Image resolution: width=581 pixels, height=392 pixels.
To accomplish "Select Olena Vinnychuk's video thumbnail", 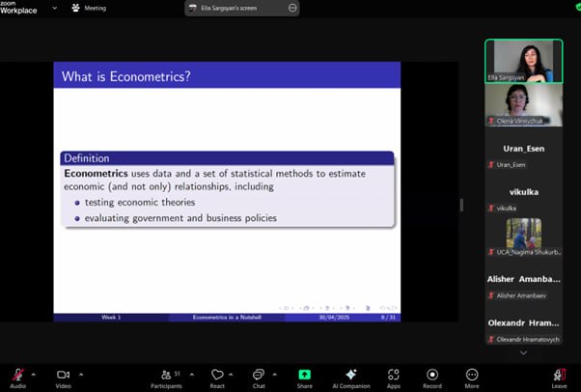I will tap(523, 105).
